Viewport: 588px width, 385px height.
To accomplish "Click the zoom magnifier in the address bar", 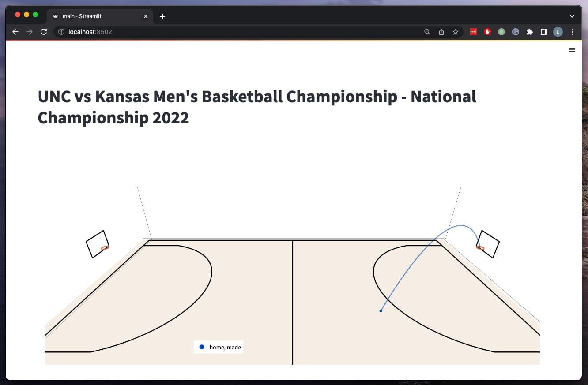I will (427, 32).
